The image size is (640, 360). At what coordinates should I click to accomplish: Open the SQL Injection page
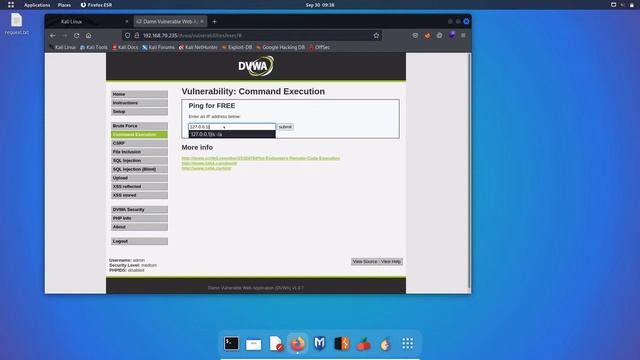[139, 161]
